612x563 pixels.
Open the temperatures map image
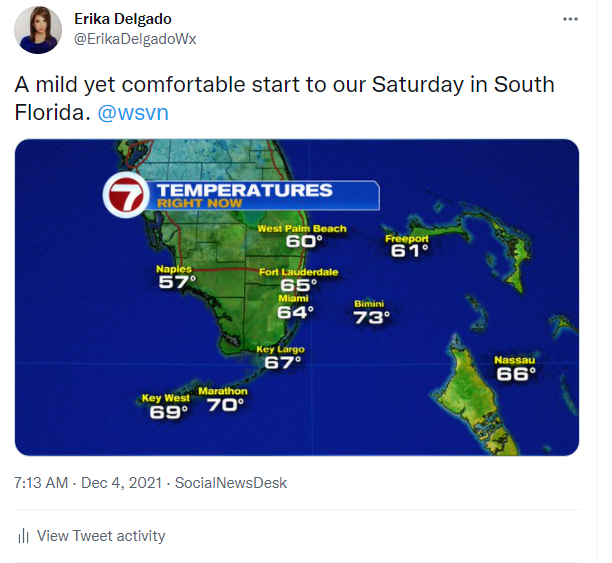coord(297,297)
